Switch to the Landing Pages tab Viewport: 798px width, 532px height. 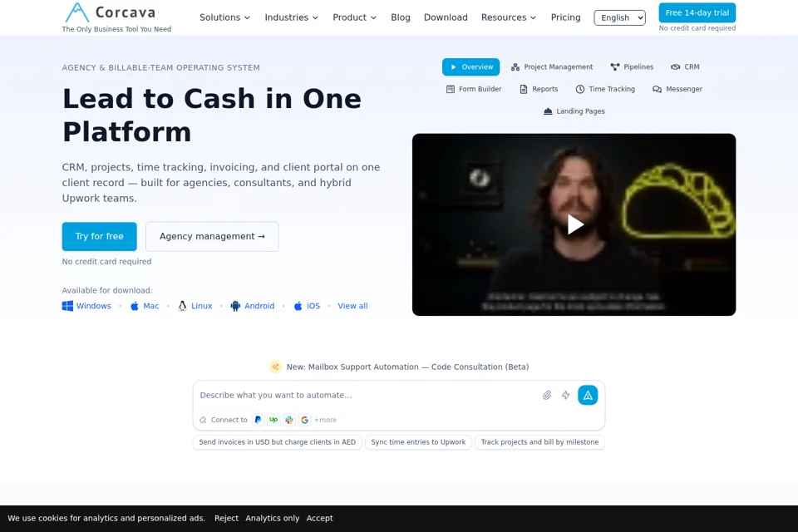[x=574, y=111]
